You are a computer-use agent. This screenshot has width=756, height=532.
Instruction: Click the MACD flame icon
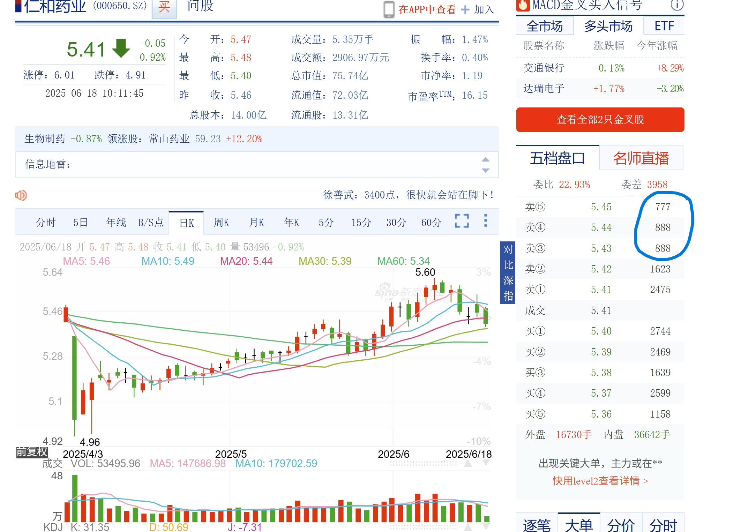(523, 5)
